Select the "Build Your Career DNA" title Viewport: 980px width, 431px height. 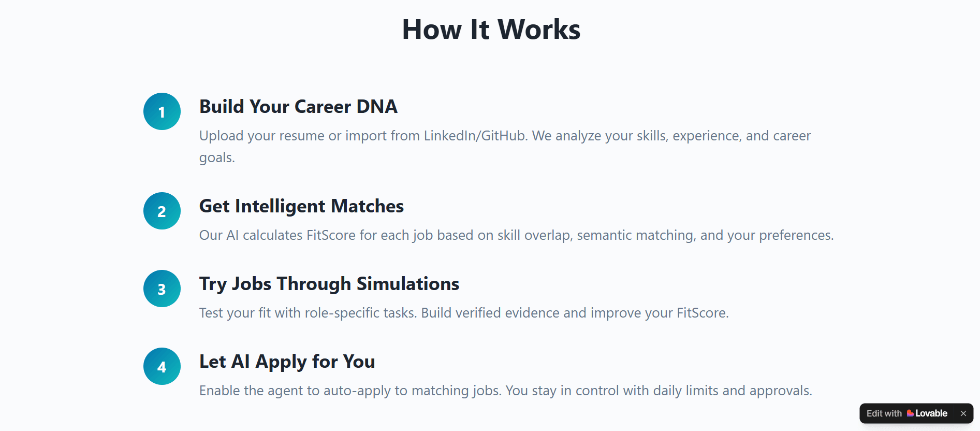[298, 107]
